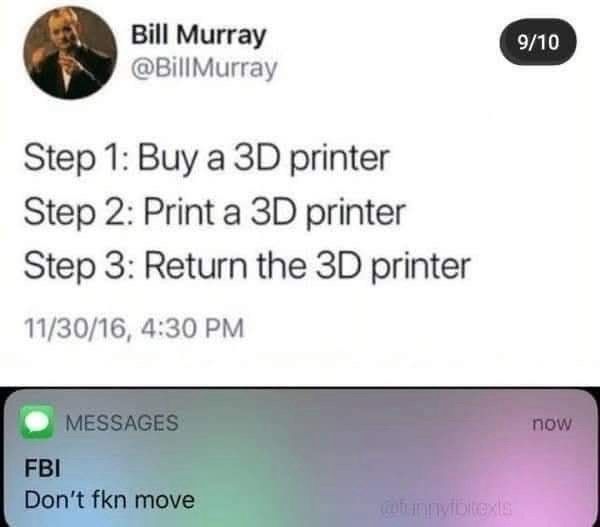This screenshot has width=600, height=527.
Task: Select the tweet timestamp 11/30/16, 4:30 PM
Action: coord(134,328)
